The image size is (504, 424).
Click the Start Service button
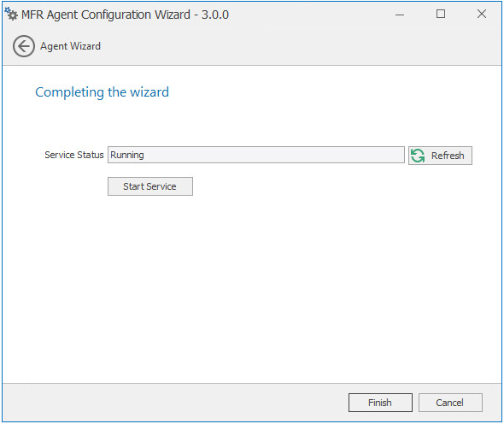[x=150, y=186]
